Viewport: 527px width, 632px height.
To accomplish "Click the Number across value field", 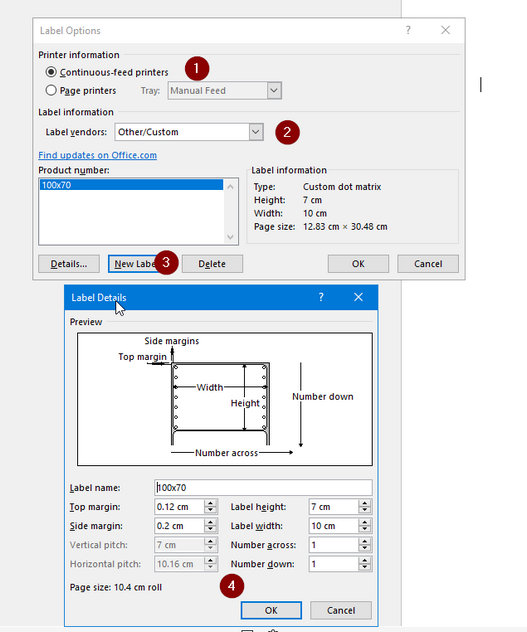I will click(x=334, y=545).
